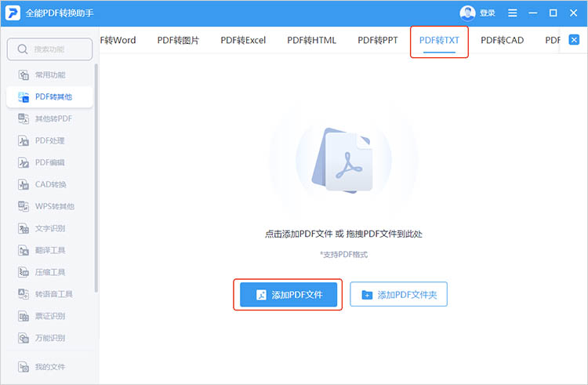Open 常用功能 label in sidebar
The image size is (588, 385).
click(50, 75)
